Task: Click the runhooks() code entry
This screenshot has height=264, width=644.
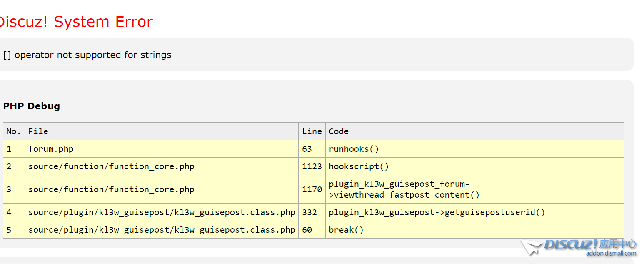Action: (x=354, y=149)
